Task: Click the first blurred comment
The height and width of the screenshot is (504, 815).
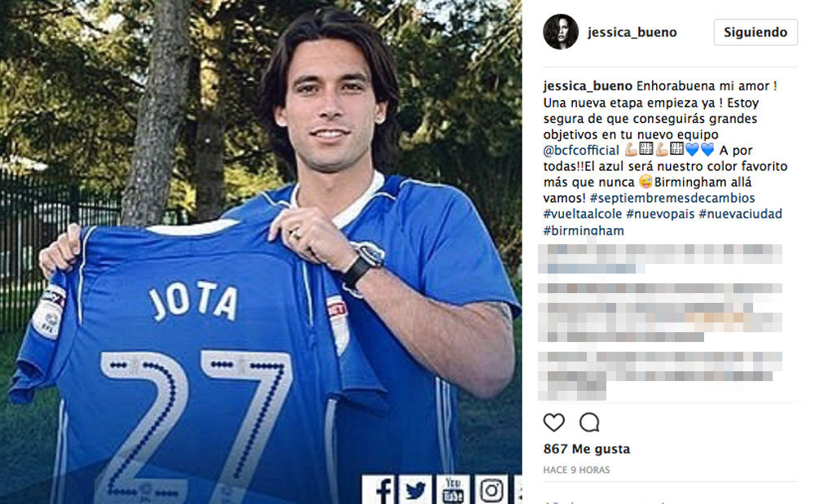Action: (x=660, y=259)
